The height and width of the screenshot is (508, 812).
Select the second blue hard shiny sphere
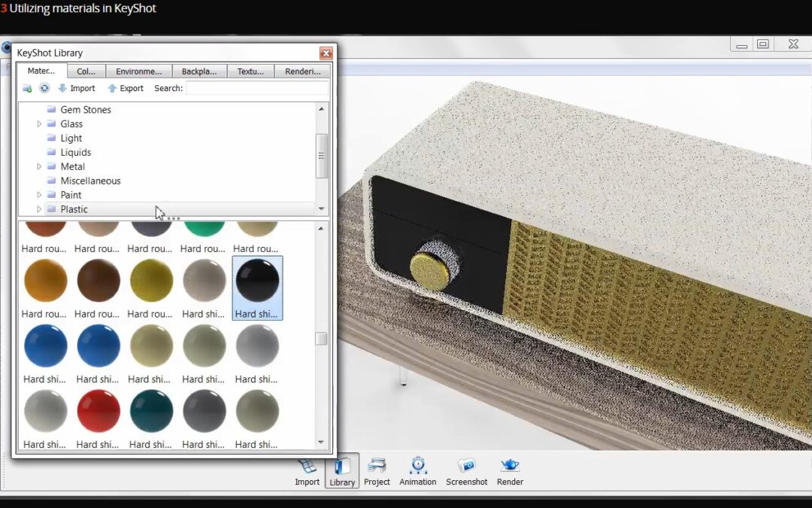pos(98,345)
